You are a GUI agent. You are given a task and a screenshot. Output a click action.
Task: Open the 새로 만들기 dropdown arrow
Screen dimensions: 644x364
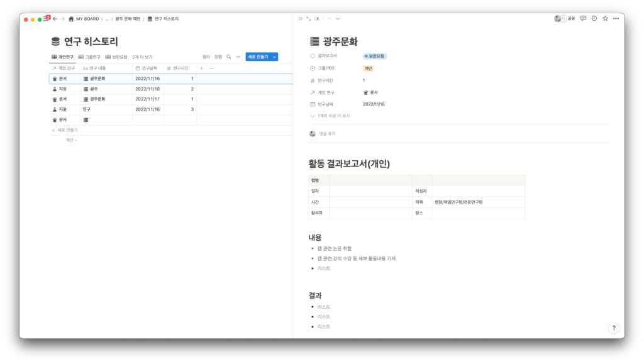(x=274, y=56)
